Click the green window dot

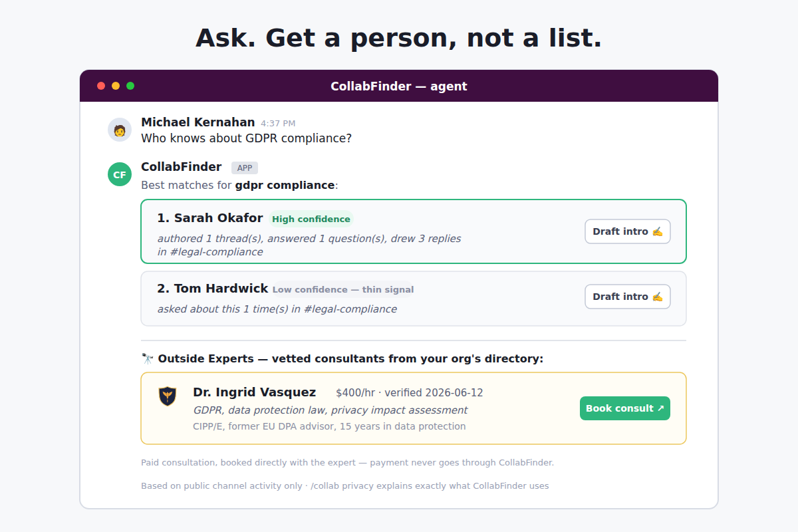point(130,86)
